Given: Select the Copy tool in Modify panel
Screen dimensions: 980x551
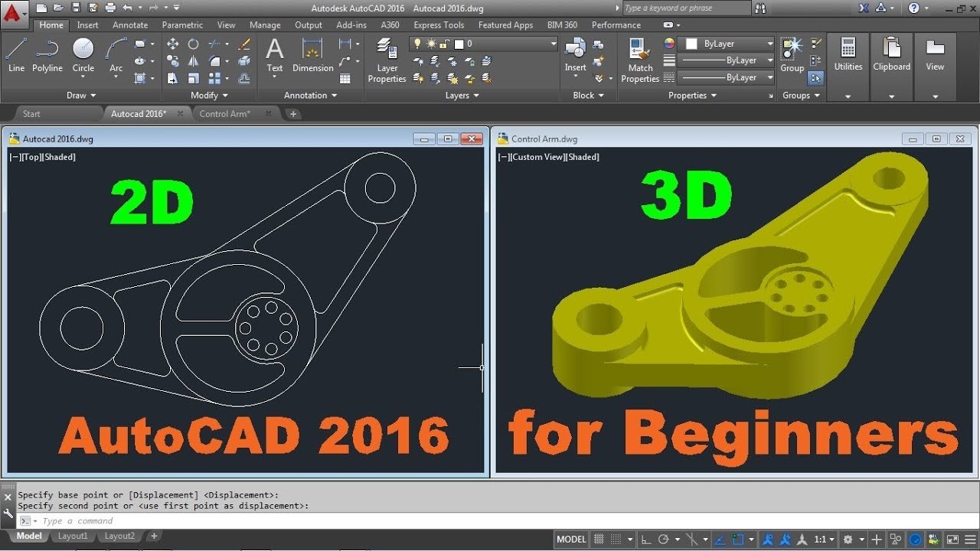Looking at the screenshot, I should point(173,61).
